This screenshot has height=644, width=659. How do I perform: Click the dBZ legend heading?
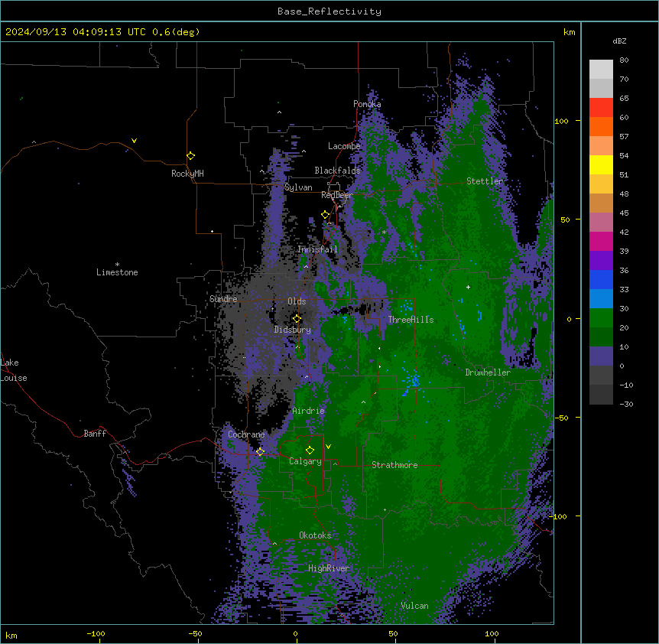(x=619, y=41)
